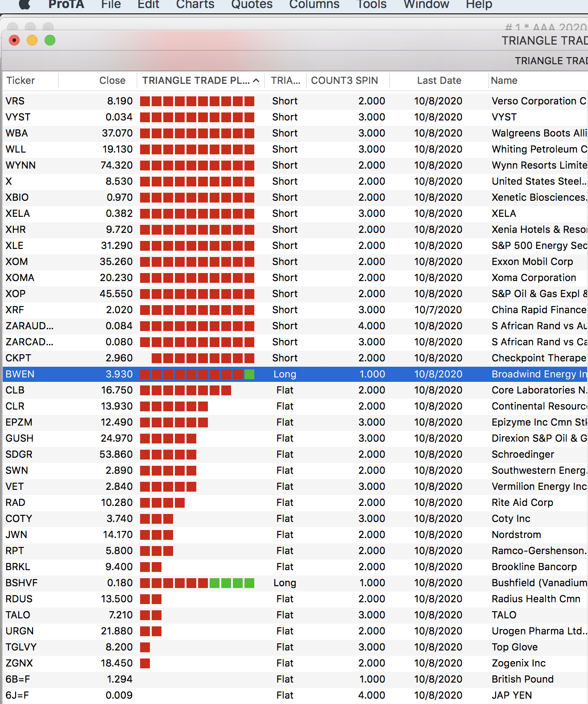Click the Schroedinger name cell
The width and height of the screenshot is (588, 704).
point(523,454)
